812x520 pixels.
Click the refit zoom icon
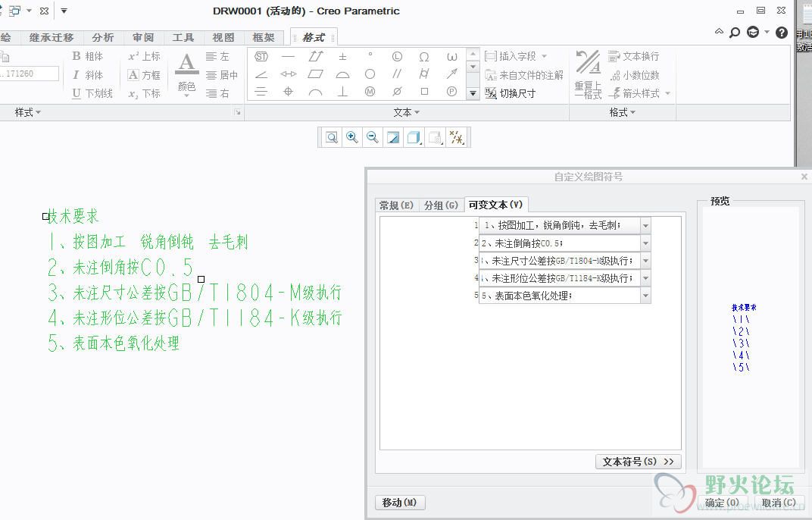tap(332, 137)
